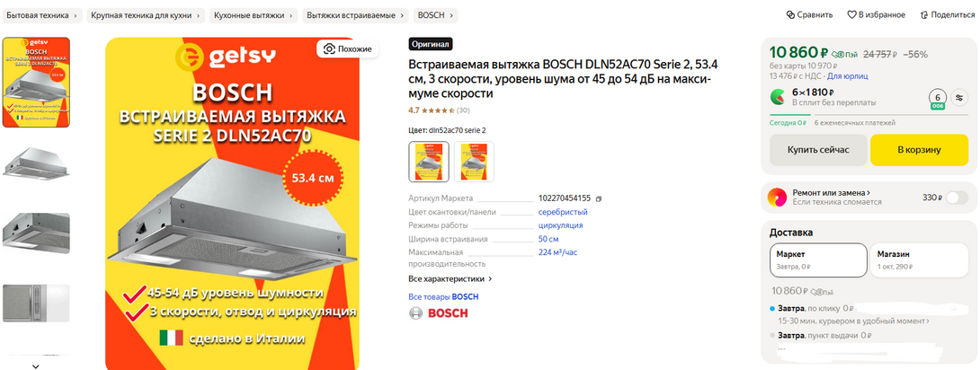Screen dimensions: 980x370
Task: Click the Сравнить compare icon
Action: (x=790, y=15)
